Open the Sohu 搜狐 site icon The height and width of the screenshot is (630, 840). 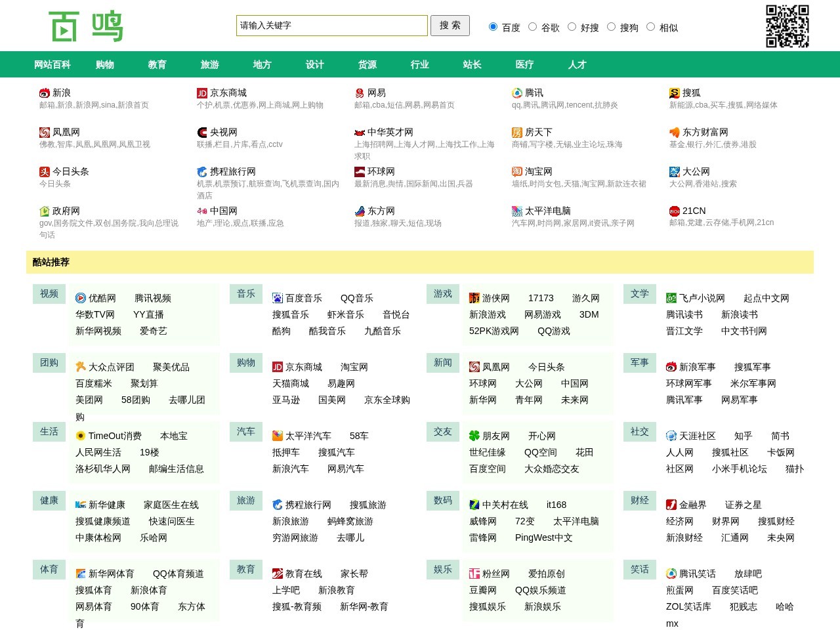coord(673,93)
